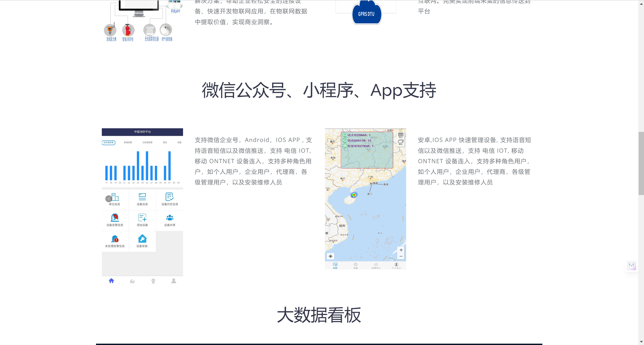
Task: Click the 智慧用电CTK45 legend marker icon
Action: click(x=345, y=146)
